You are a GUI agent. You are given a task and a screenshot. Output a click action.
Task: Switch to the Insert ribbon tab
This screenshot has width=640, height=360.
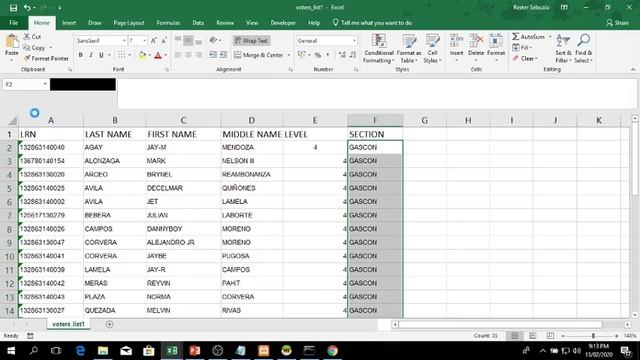[69, 23]
